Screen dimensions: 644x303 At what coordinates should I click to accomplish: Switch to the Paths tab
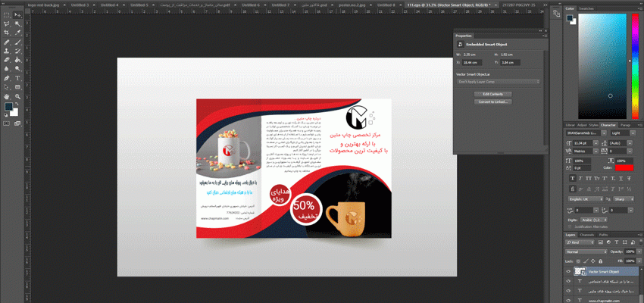click(603, 235)
